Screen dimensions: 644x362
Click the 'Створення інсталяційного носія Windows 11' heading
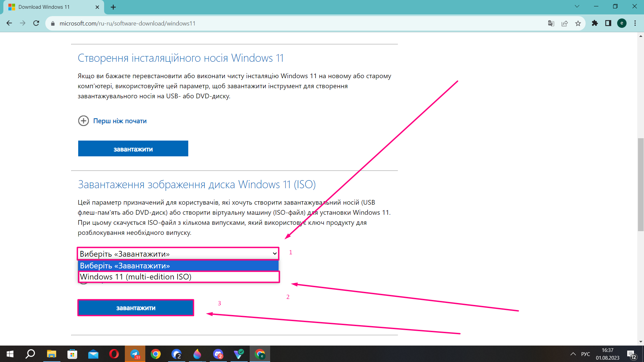click(181, 58)
